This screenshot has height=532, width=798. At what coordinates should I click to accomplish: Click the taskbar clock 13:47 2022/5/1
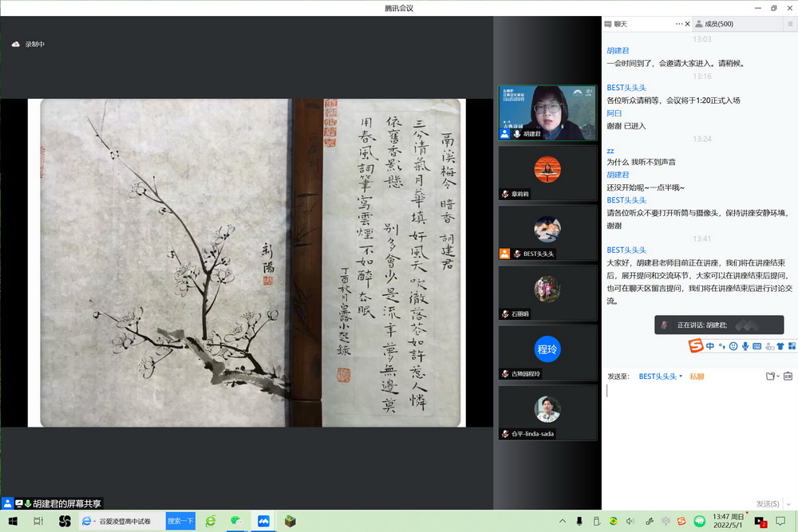click(x=729, y=521)
